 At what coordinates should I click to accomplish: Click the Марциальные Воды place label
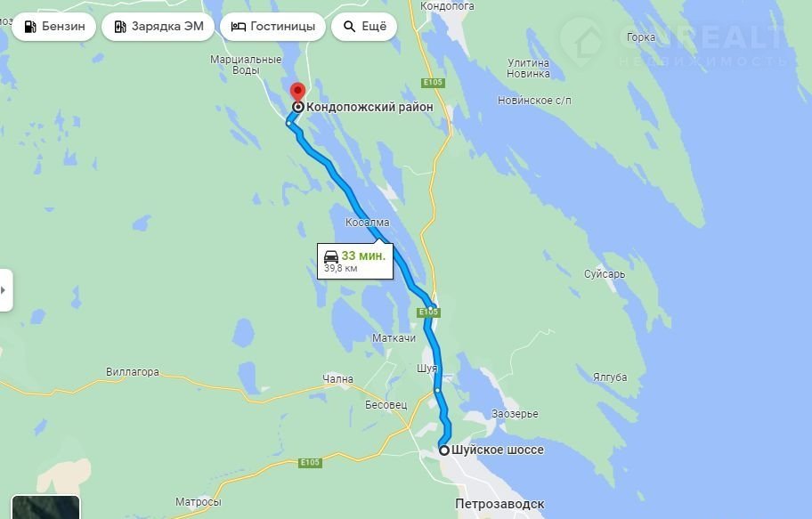(x=246, y=65)
